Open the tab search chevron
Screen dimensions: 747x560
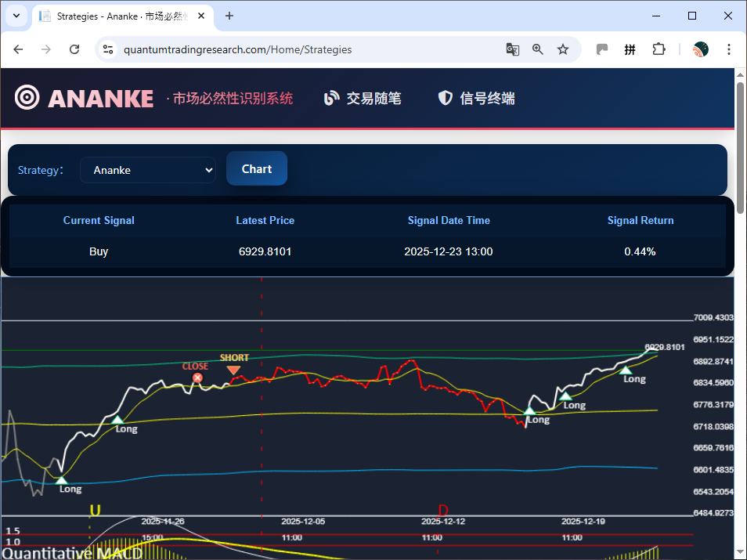coord(16,16)
